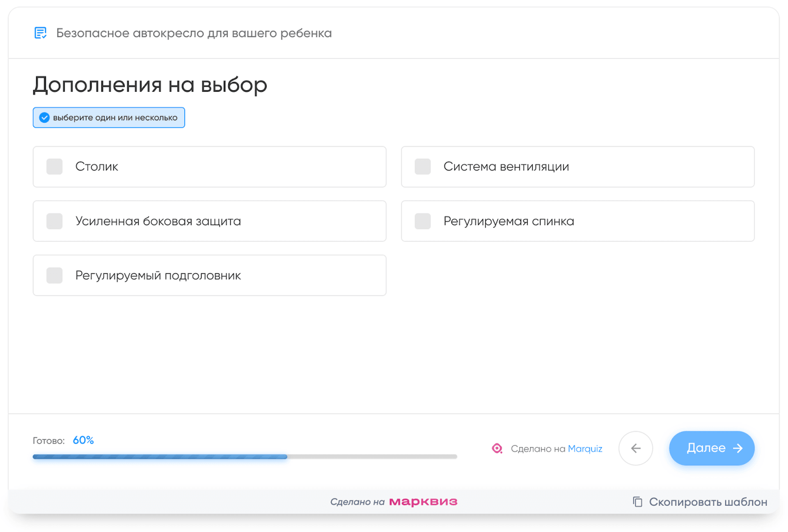This screenshot has width=788, height=532.
Task: Toggle the Регулируемый подголовник option
Action: 54,275
